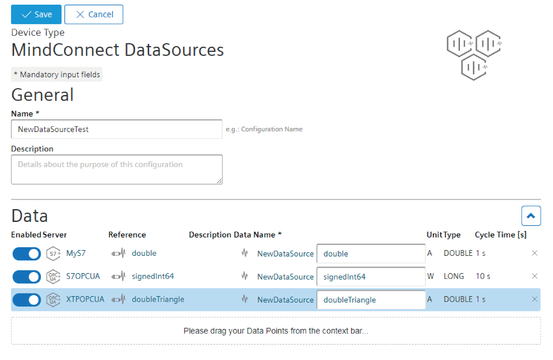Screen dimensions: 553x360
Task: Click the datapoint waveform icon in XTPOPCUA row
Action: point(245,299)
